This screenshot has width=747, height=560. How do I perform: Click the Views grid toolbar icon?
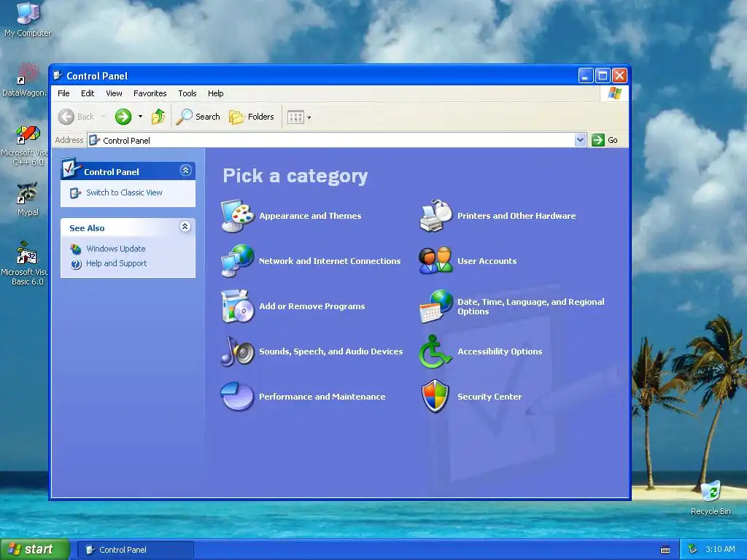click(x=295, y=117)
